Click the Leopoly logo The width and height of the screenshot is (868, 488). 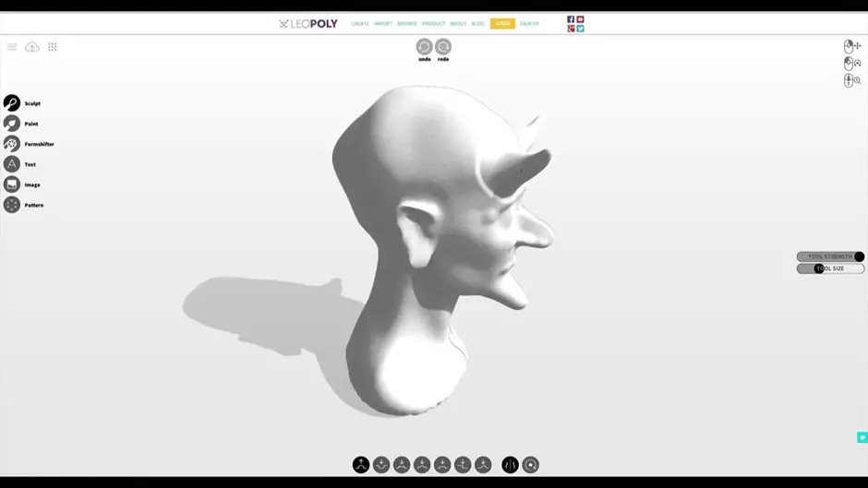(308, 24)
